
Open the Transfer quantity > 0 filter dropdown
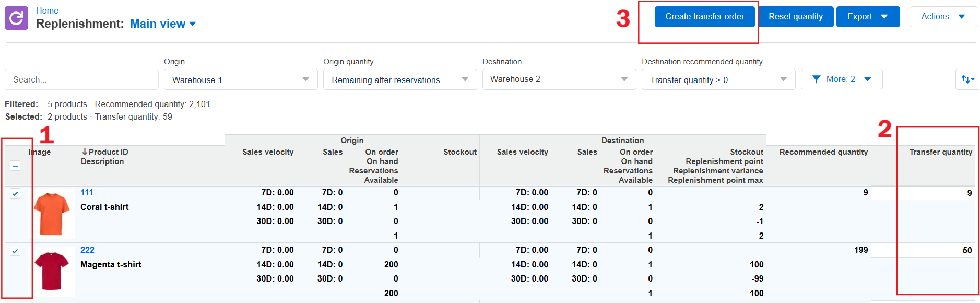(x=718, y=79)
